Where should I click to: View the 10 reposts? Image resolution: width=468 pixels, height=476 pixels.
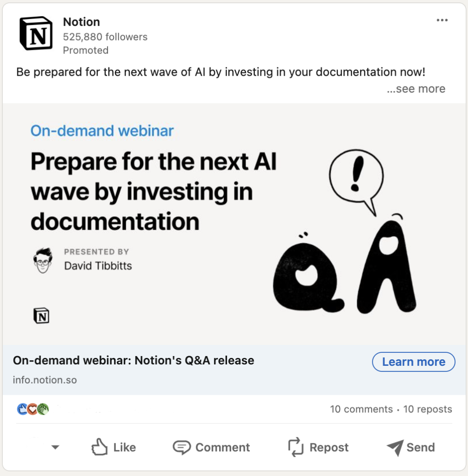coord(428,409)
